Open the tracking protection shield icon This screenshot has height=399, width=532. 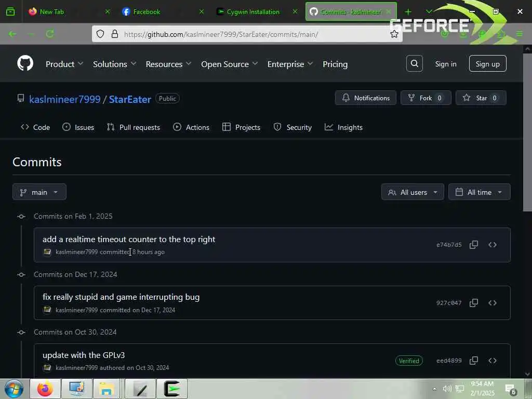click(x=100, y=34)
